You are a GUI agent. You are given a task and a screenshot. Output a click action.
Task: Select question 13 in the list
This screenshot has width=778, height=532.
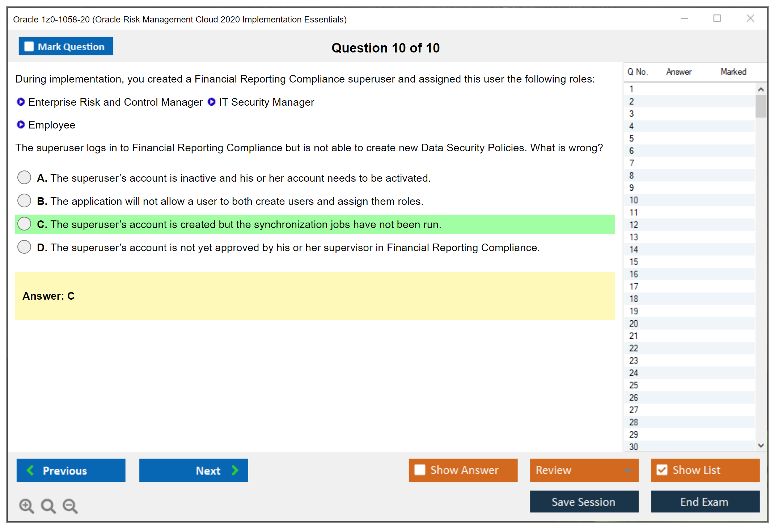pyautogui.click(x=689, y=237)
